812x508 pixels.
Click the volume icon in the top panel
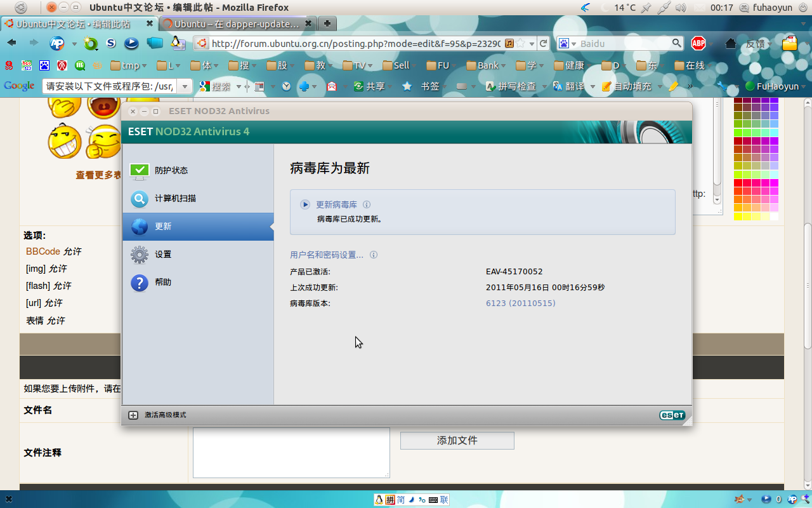(681, 8)
